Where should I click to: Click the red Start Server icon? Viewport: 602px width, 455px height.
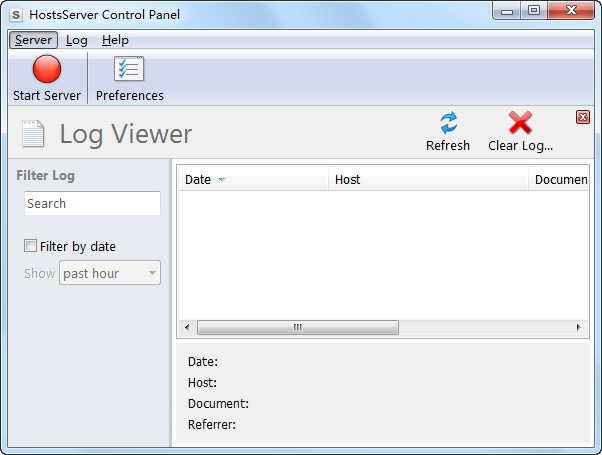tap(47, 70)
